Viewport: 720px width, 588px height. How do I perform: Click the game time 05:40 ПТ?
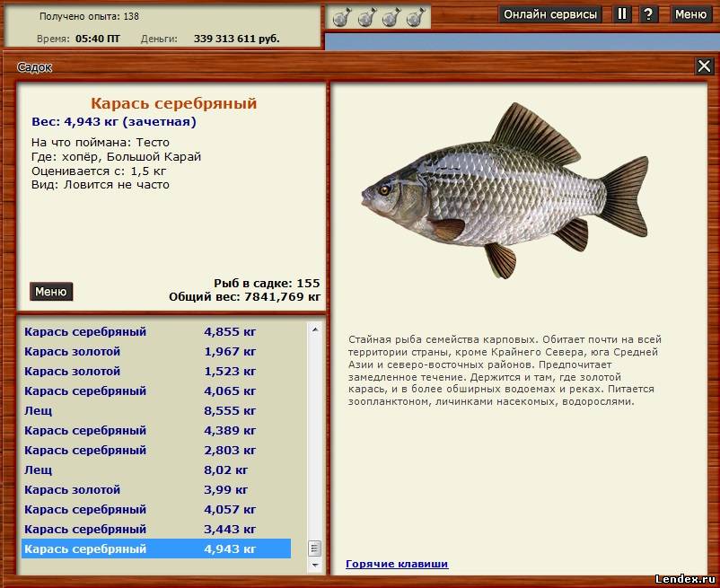tap(97, 39)
